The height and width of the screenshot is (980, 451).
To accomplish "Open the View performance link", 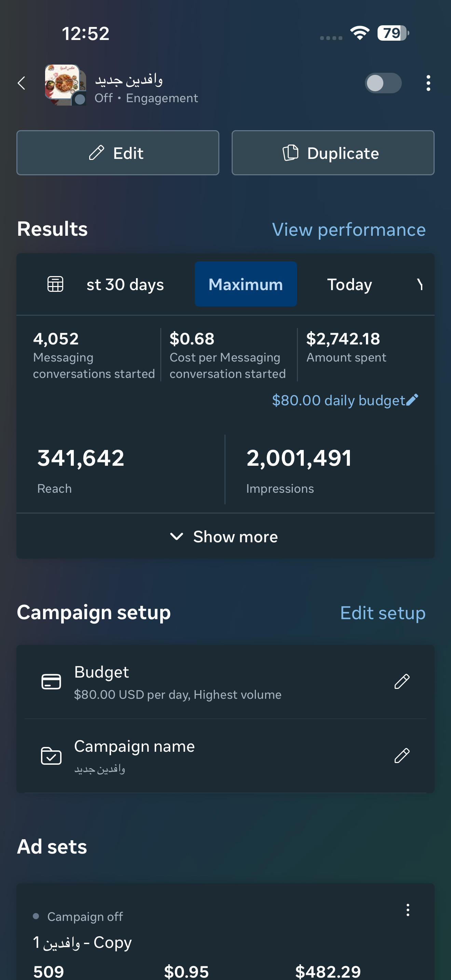I will point(349,230).
